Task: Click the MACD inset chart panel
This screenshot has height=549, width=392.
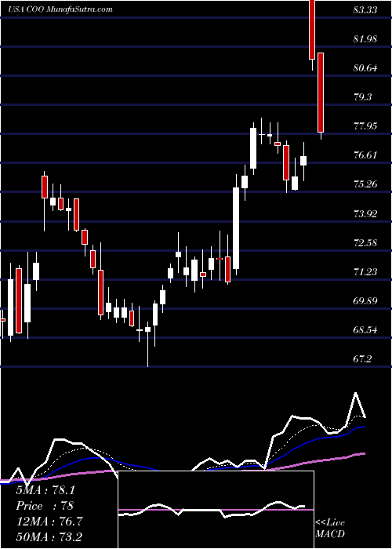Action: [216, 510]
